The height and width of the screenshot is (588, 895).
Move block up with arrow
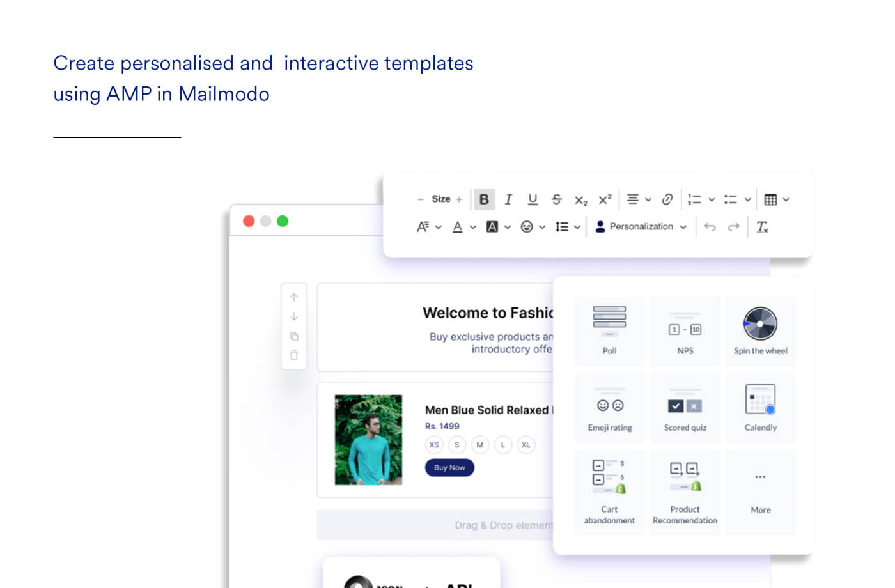(x=294, y=297)
